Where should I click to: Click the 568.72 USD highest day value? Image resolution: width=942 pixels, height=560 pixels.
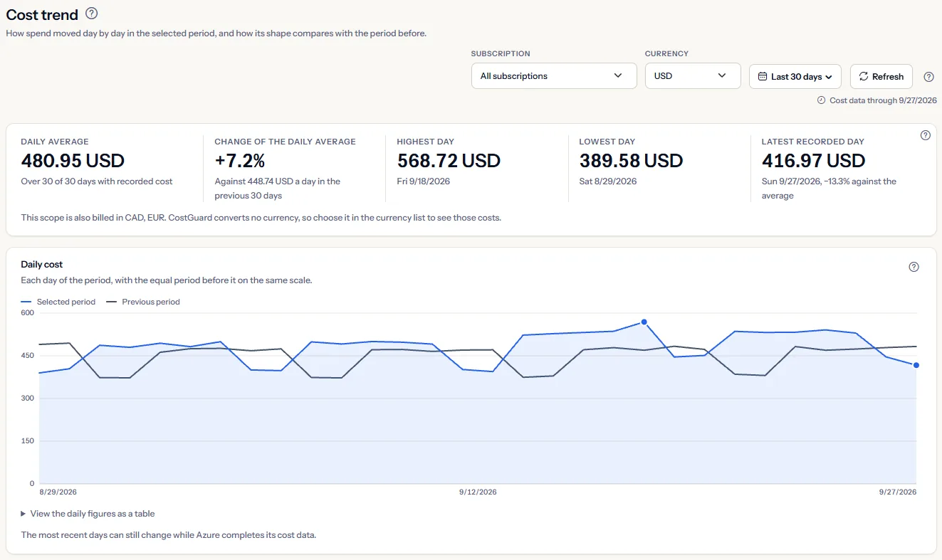tap(449, 161)
